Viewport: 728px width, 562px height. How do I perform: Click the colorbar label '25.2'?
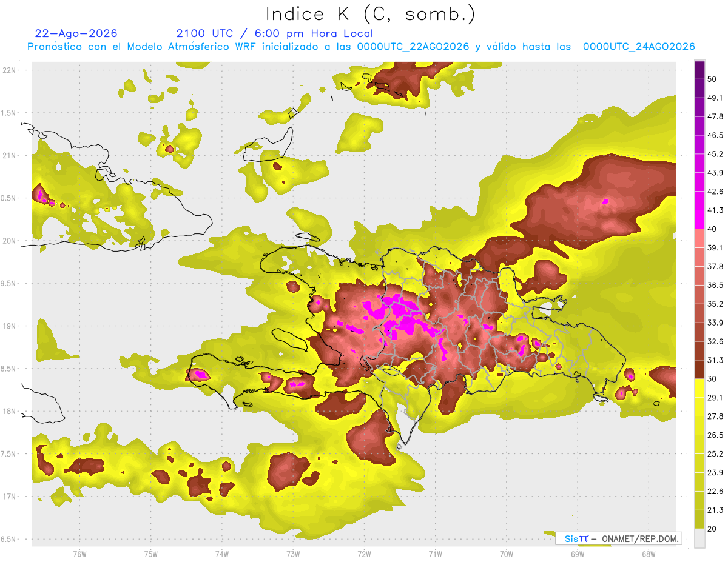pyautogui.click(x=716, y=454)
